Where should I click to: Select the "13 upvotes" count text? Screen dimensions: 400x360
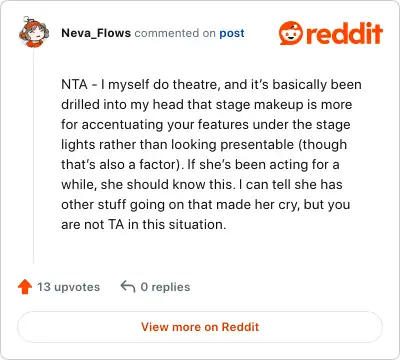click(68, 287)
